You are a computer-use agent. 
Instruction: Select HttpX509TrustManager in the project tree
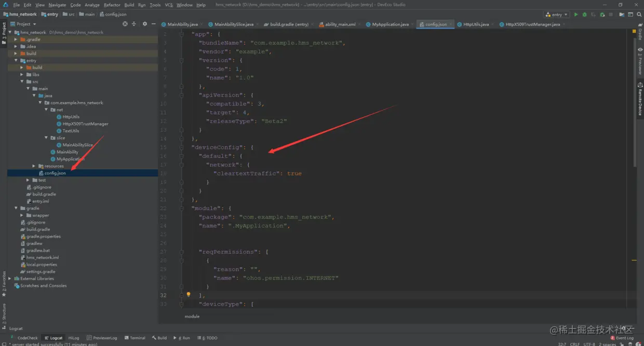85,124
